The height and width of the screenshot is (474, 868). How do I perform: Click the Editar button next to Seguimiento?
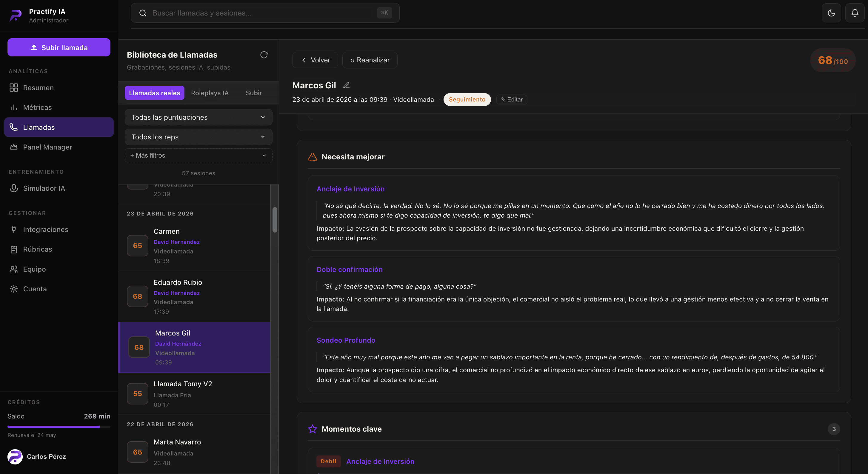[x=512, y=100]
